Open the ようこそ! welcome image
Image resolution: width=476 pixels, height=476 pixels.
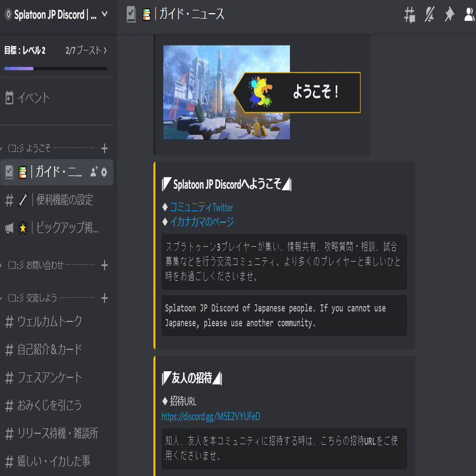(x=226, y=92)
